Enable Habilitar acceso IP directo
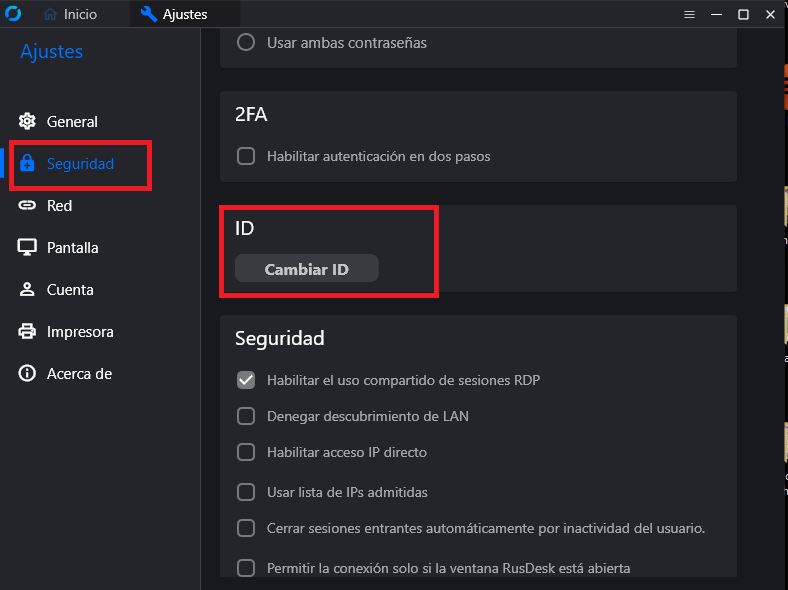This screenshot has width=788, height=590. [246, 452]
